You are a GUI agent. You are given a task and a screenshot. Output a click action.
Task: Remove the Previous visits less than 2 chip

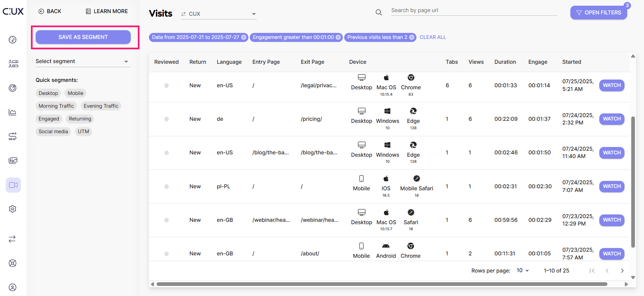coord(412,37)
